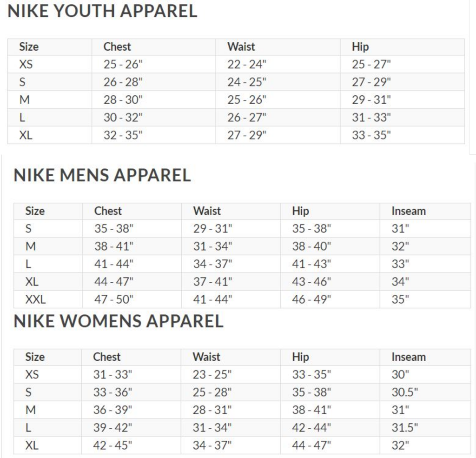Click womens XS waist value 23 - 25"
476x458 pixels.
point(212,375)
